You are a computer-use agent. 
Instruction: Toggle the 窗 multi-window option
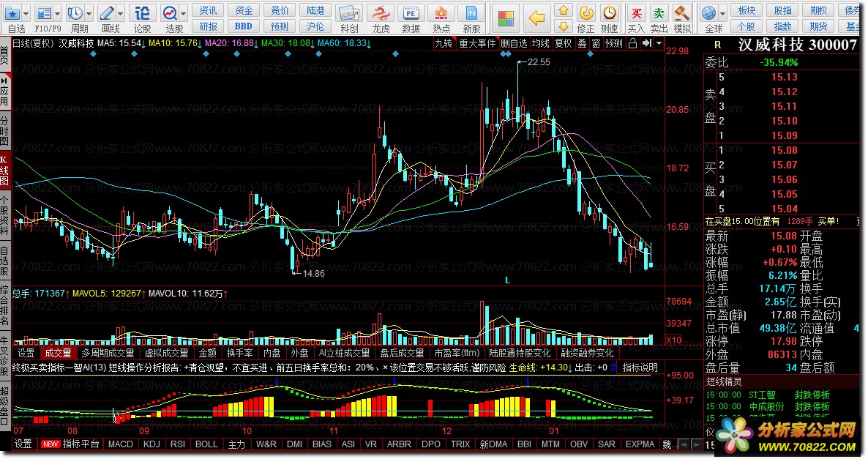coord(596,43)
